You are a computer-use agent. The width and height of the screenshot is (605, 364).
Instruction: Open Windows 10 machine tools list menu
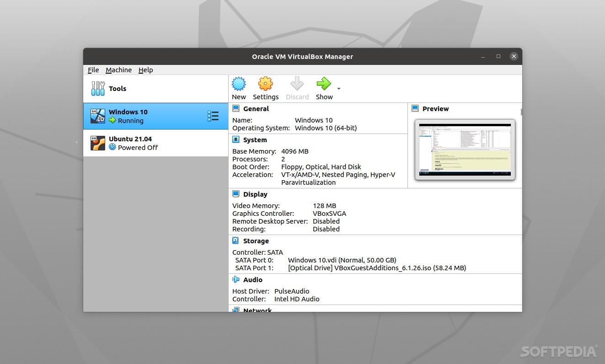pyautogui.click(x=213, y=116)
